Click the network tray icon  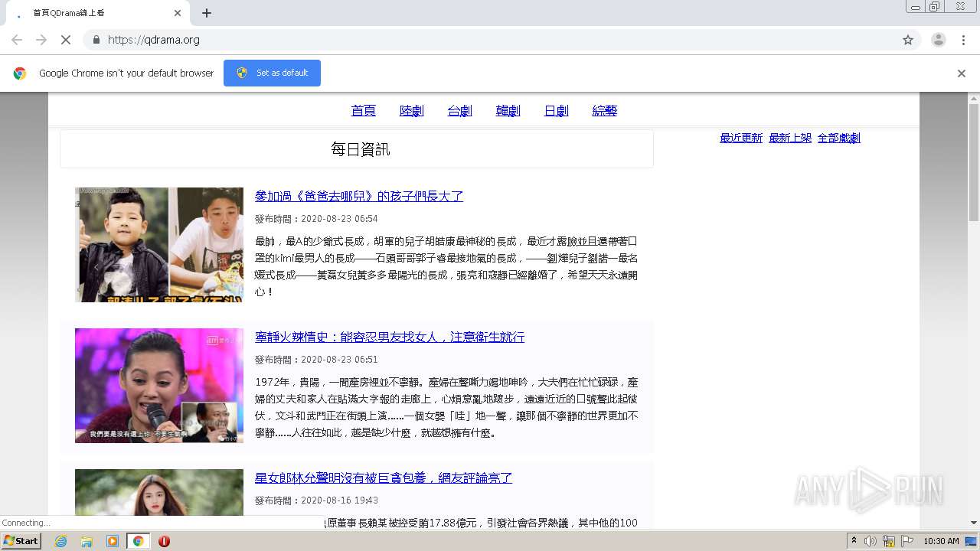point(889,541)
